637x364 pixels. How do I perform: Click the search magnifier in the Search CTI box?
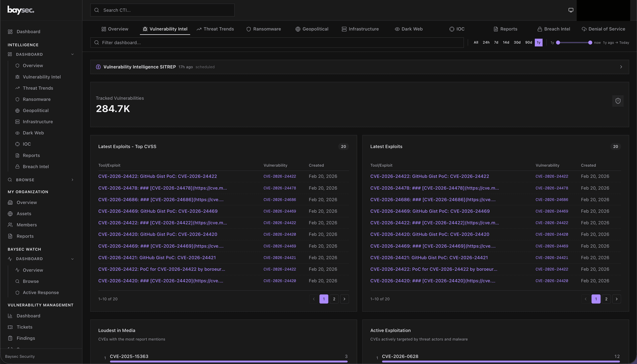click(x=97, y=10)
